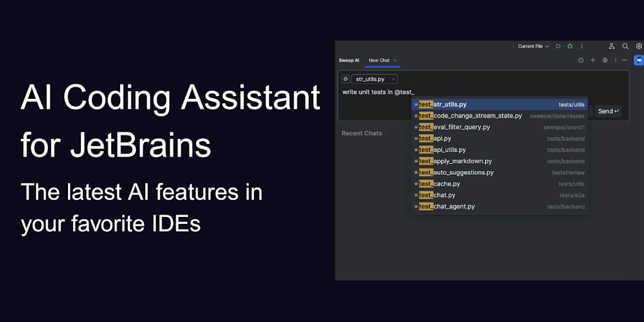
Task: Run the current file with the green play icon
Action: [558, 47]
